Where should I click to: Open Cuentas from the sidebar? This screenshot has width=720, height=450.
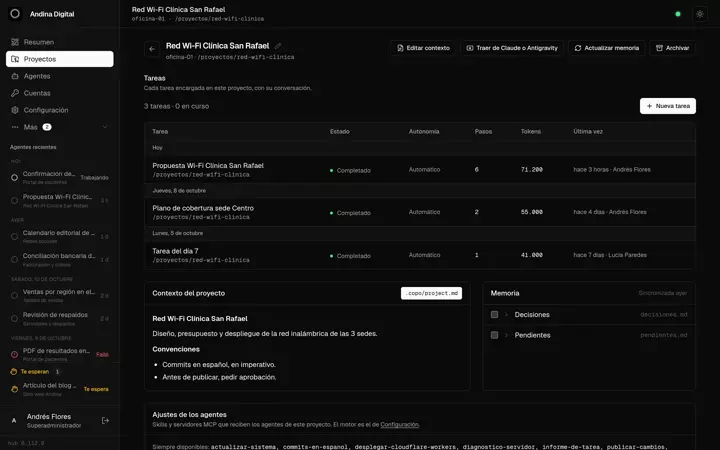click(x=60, y=93)
